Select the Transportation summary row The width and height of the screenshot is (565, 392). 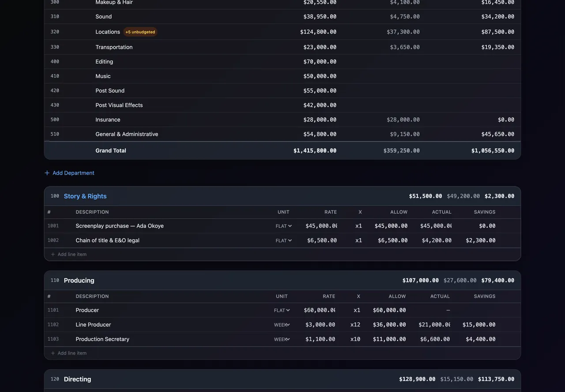click(x=282, y=47)
